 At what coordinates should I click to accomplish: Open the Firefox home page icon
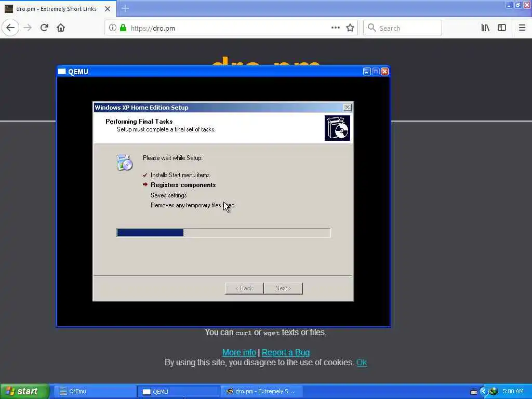point(61,28)
